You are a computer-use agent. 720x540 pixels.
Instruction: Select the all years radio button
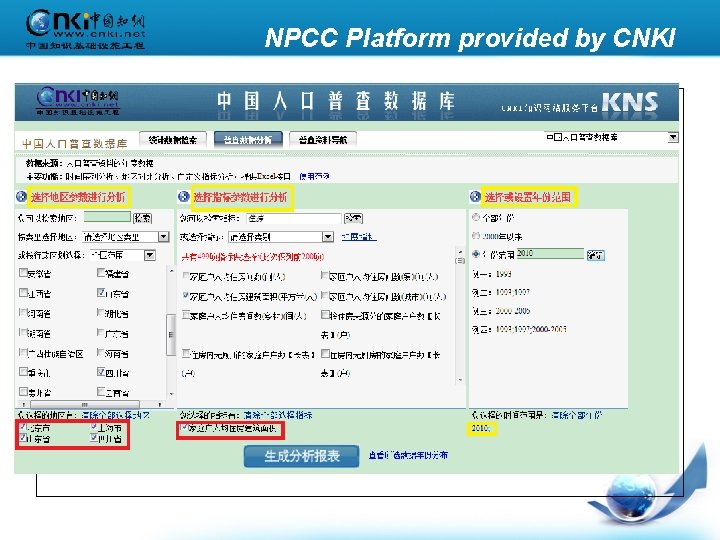click(476, 217)
